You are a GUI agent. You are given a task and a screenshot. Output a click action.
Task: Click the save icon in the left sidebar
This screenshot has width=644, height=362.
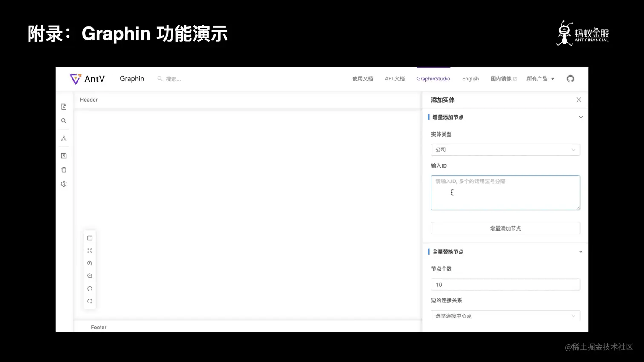64,155
